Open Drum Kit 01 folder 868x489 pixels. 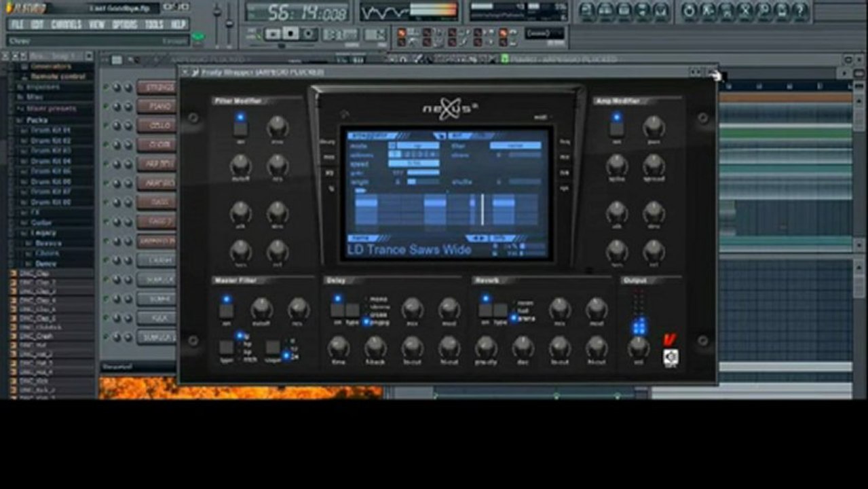click(51, 130)
